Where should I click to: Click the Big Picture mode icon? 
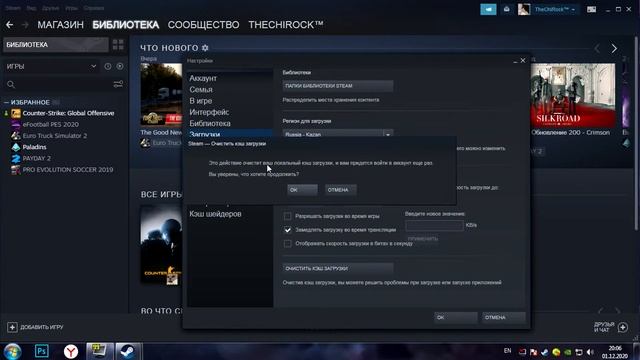(x=591, y=9)
